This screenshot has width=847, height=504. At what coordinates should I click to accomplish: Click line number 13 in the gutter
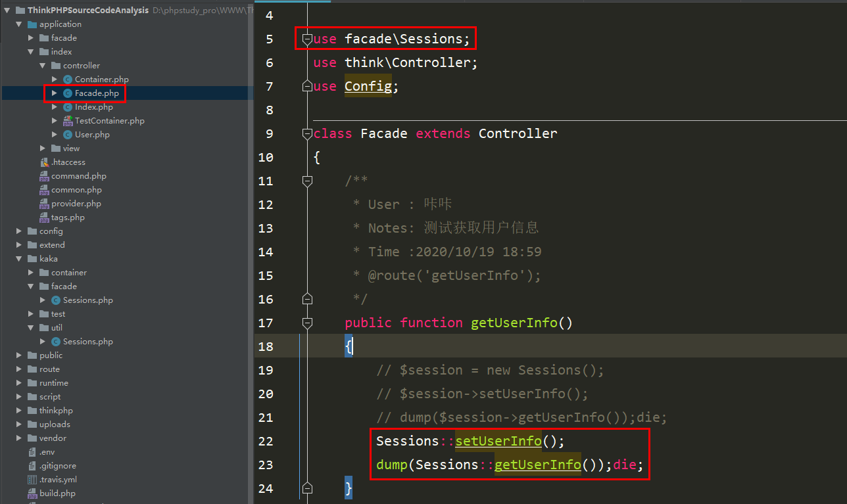pos(266,229)
